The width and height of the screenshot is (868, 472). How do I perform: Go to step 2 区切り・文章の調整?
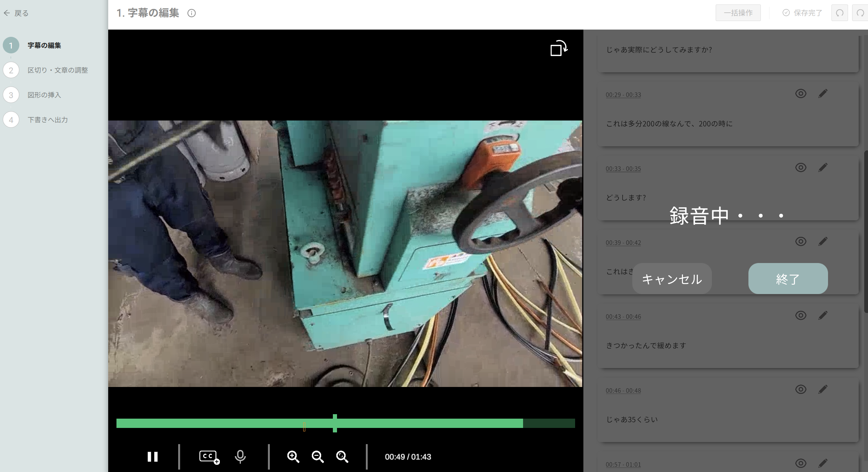coord(58,70)
